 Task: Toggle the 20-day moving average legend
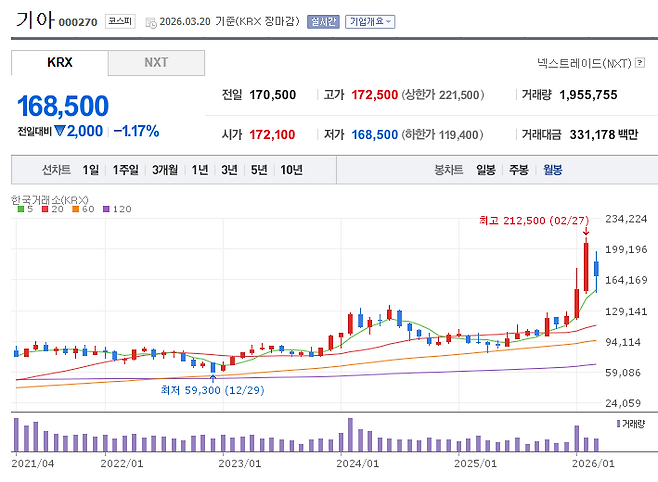pyautogui.click(x=52, y=209)
